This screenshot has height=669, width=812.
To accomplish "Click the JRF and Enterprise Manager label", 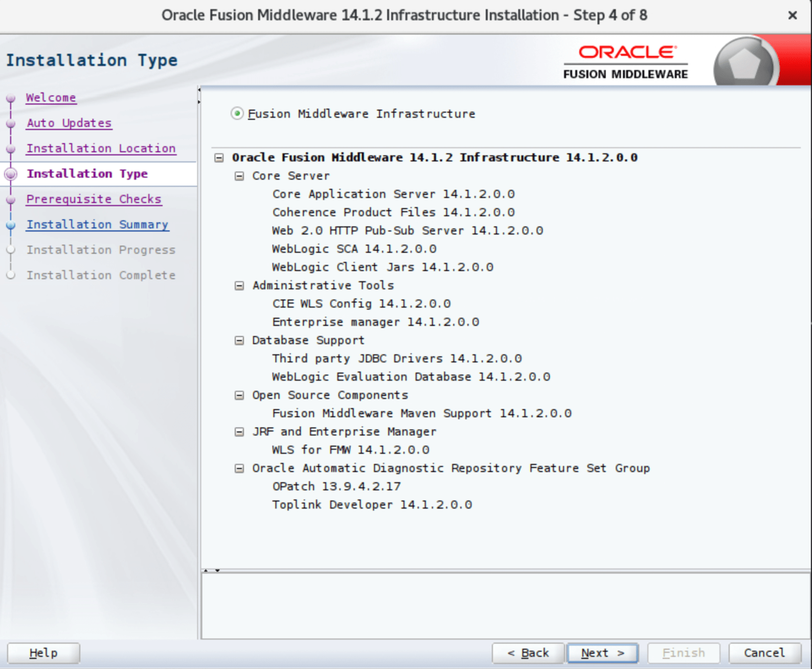I will (344, 432).
